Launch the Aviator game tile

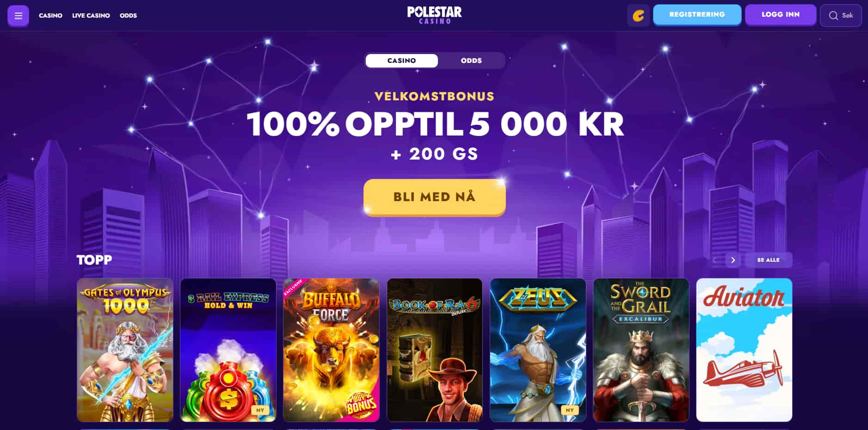coord(744,350)
